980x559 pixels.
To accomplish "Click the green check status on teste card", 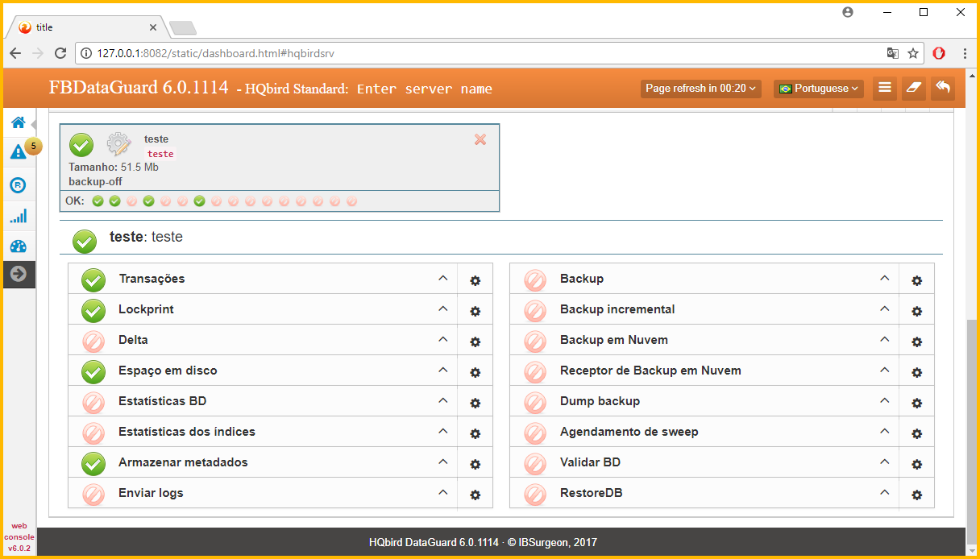I will click(x=81, y=145).
